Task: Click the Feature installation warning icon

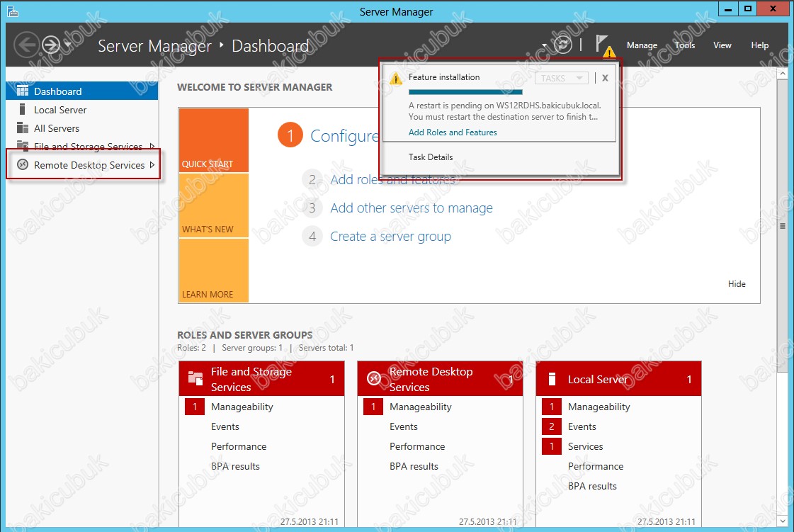Action: [395, 79]
